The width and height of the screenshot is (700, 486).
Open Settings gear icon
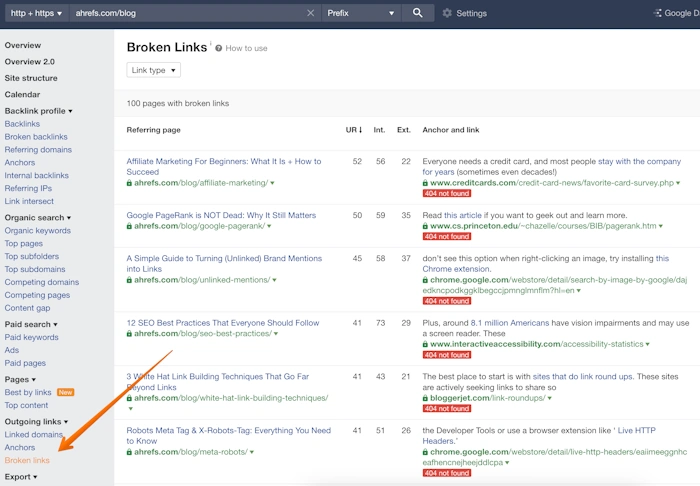pyautogui.click(x=447, y=13)
